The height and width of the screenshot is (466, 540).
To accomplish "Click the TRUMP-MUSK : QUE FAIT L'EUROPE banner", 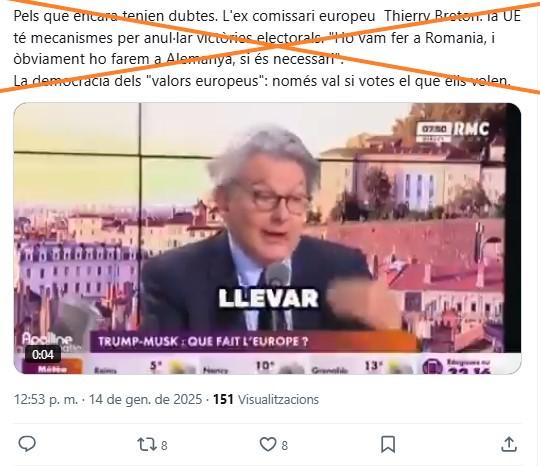I will point(203,341).
